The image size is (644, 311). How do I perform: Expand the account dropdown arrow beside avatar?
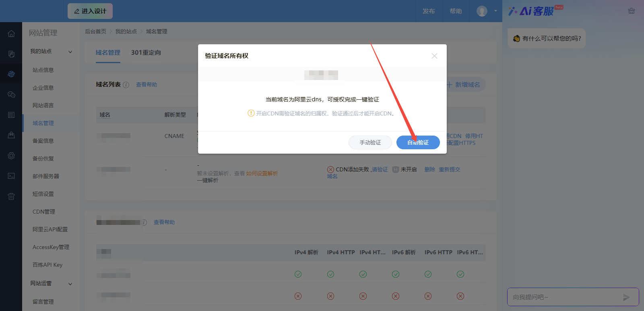tap(495, 11)
